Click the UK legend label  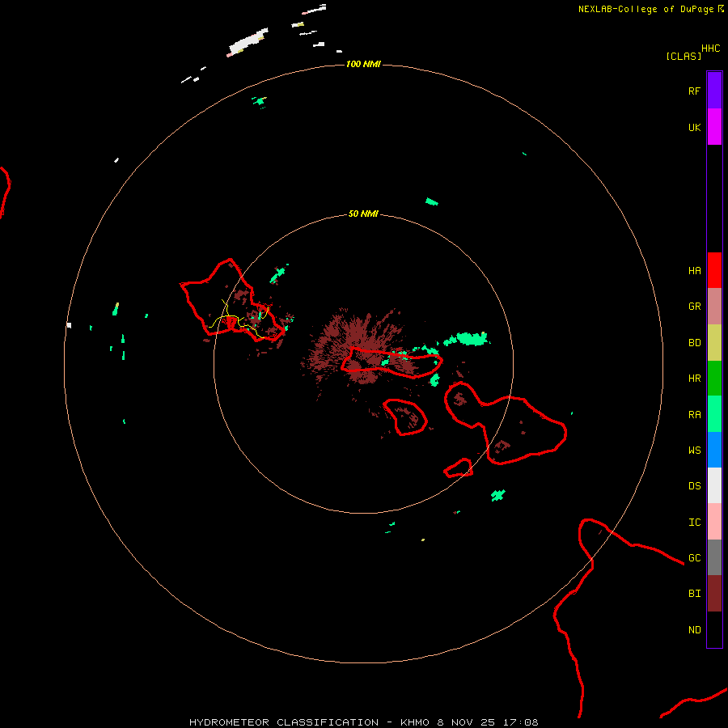[694, 127]
